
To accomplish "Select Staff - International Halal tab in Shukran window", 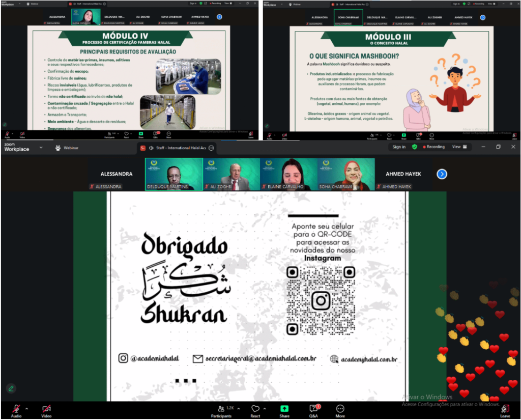I will 177,148.
